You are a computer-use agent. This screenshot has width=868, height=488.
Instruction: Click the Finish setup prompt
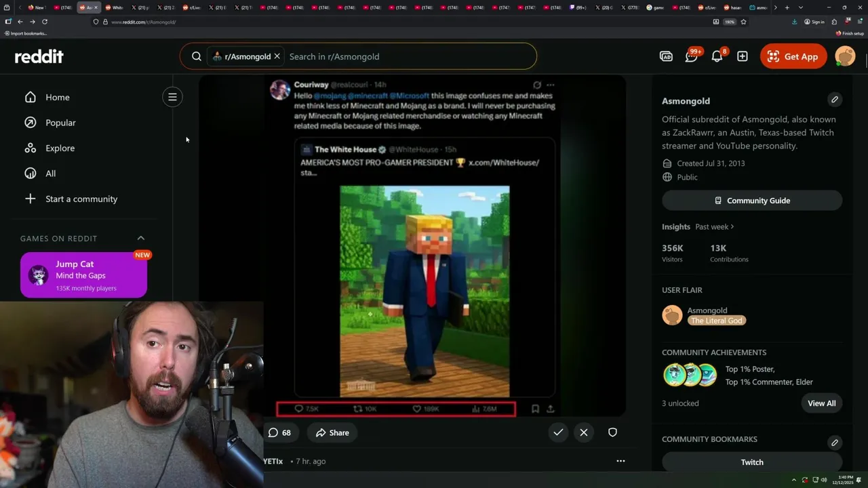click(850, 33)
